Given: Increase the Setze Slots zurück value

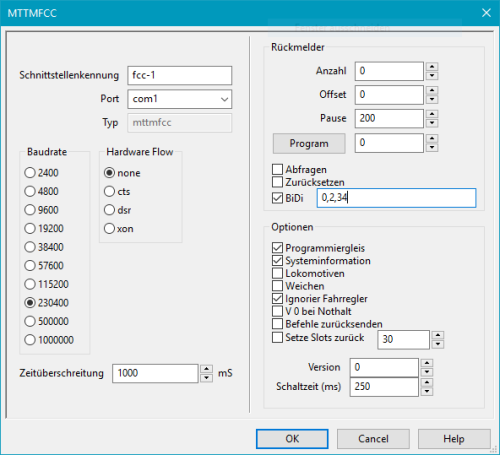Looking at the screenshot, I should [438, 335].
